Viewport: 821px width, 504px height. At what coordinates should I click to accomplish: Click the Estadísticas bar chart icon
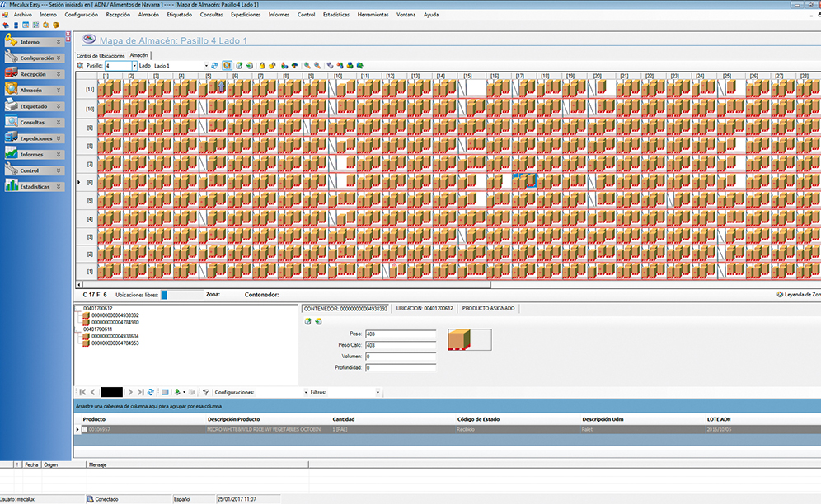[12, 187]
